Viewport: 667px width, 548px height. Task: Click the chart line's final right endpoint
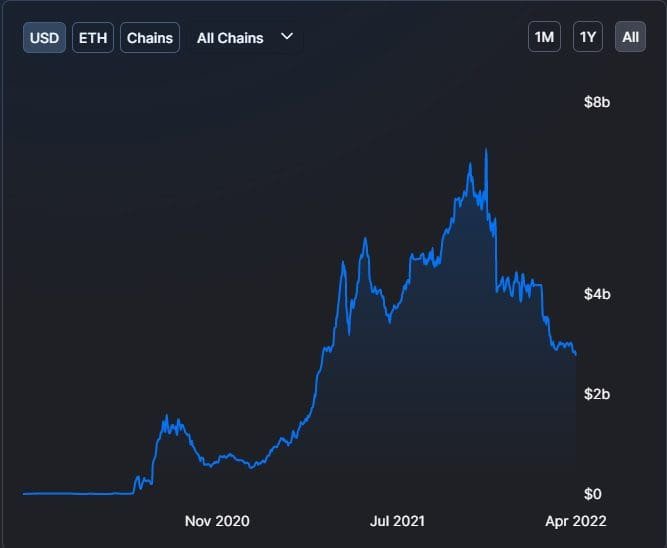[x=575, y=354]
